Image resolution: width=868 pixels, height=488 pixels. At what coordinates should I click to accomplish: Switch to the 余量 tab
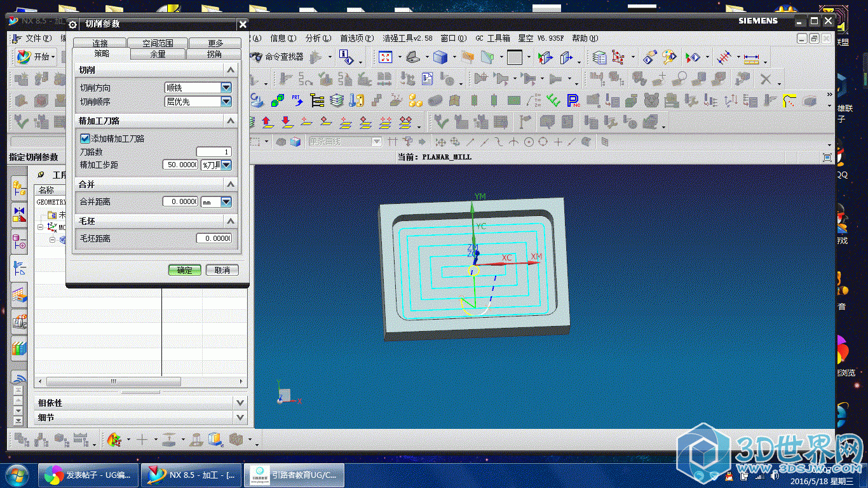tap(158, 54)
